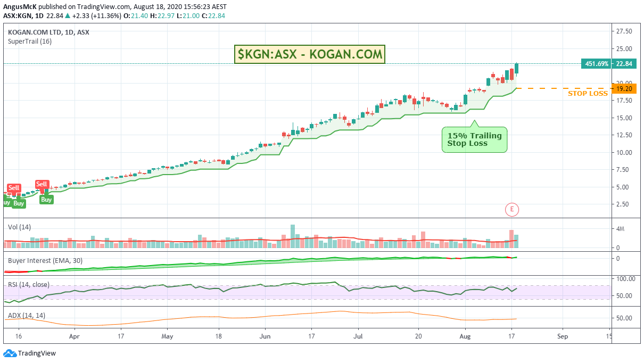644x363 pixels.
Task: Click the 'Sep' date axis label
Action: (564, 337)
